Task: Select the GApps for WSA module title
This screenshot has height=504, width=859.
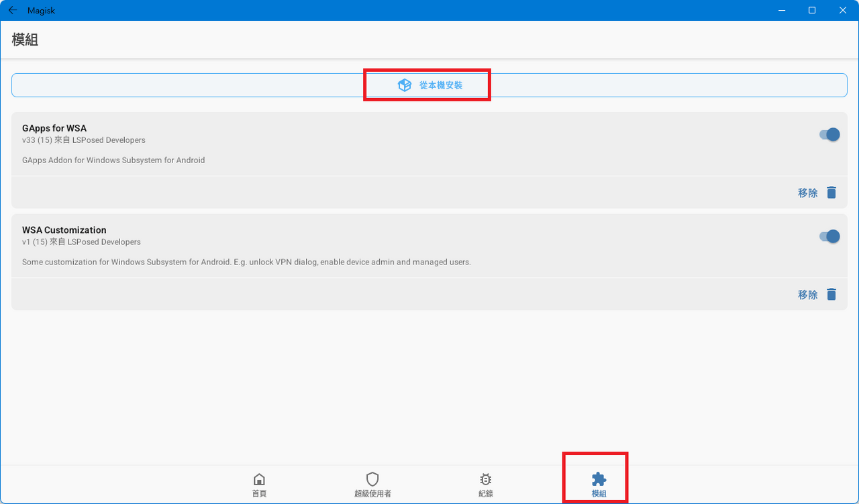Action: (x=54, y=128)
